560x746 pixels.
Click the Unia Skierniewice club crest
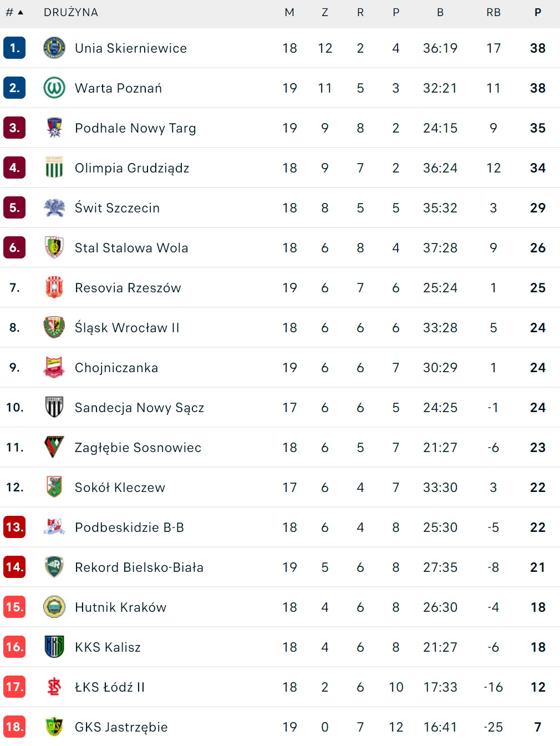(x=54, y=48)
